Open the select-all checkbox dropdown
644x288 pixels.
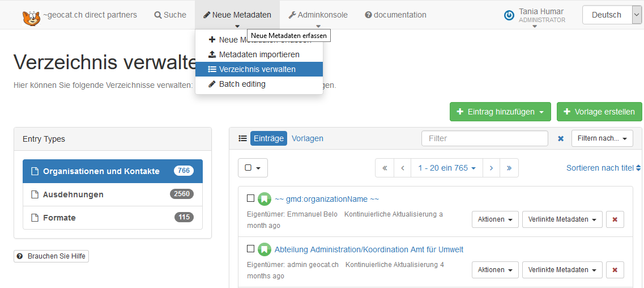253,168
